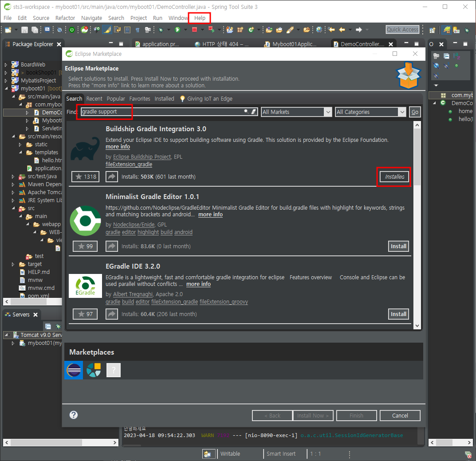Toggle favorite star 1318 for Buildship
The width and height of the screenshot is (476, 461).
[85, 176]
